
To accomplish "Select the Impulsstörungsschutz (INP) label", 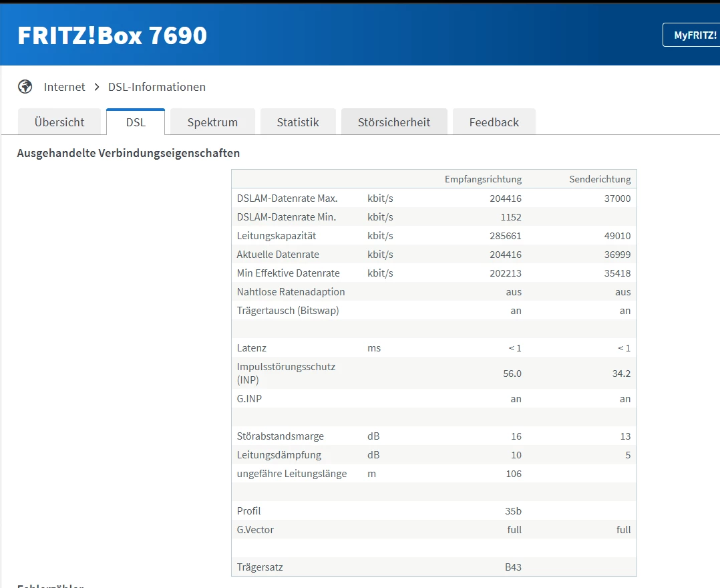I will (x=286, y=373).
